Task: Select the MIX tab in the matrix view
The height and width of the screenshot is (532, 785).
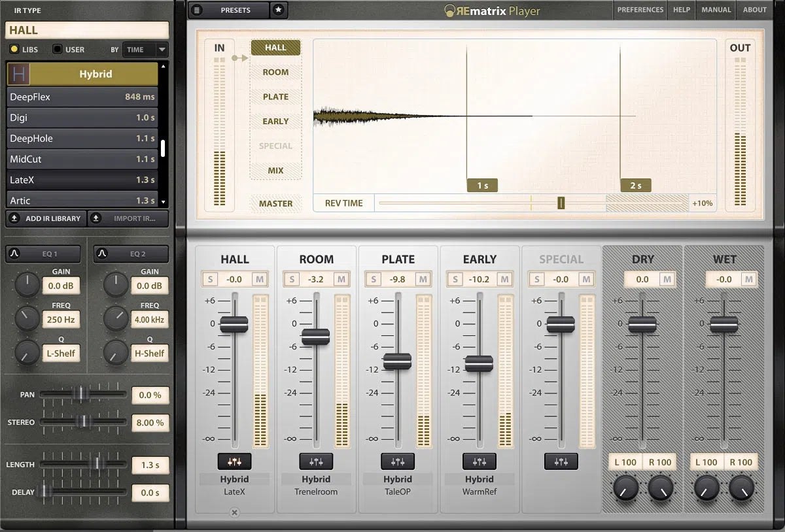Action: point(275,170)
